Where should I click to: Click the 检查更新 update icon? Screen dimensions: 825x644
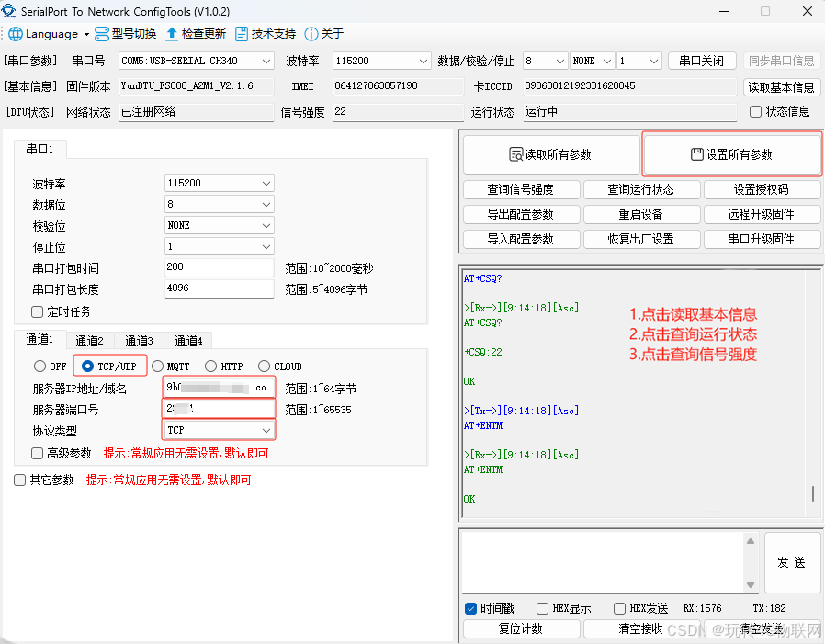[x=172, y=34]
